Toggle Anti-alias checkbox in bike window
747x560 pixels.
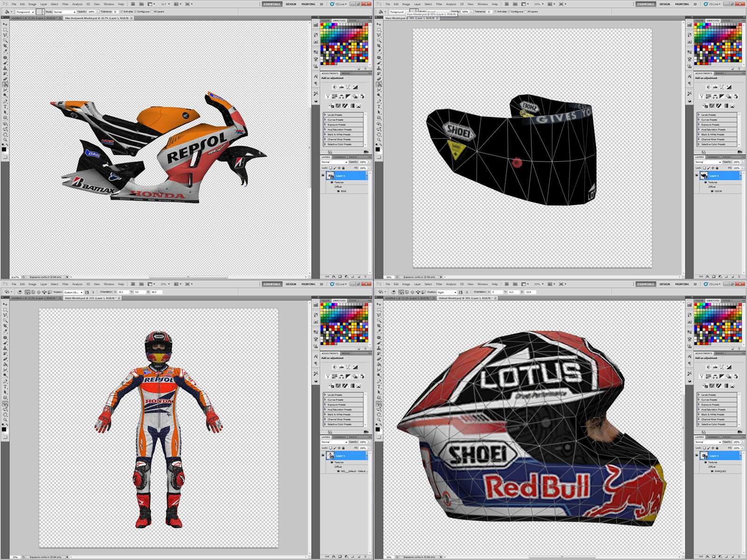point(121,12)
